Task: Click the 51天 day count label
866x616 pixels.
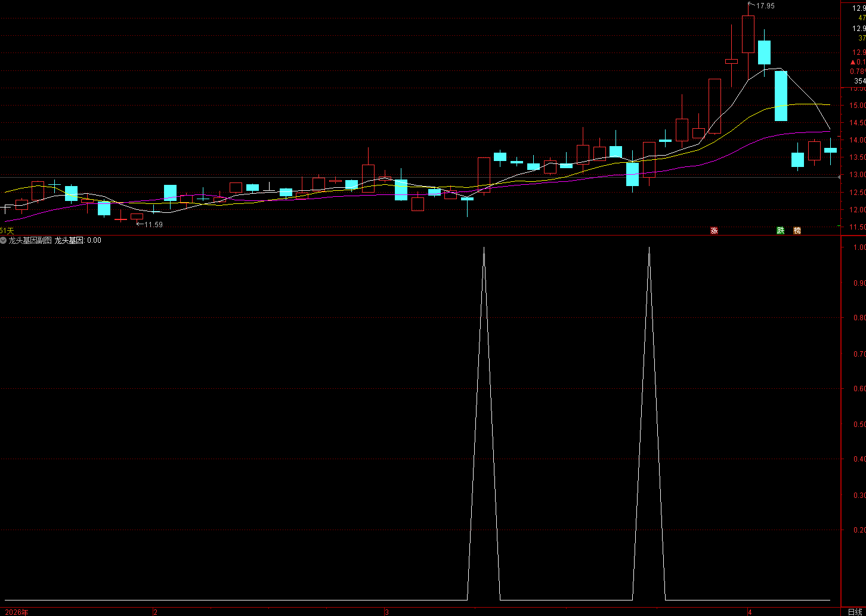Action: pos(7,231)
